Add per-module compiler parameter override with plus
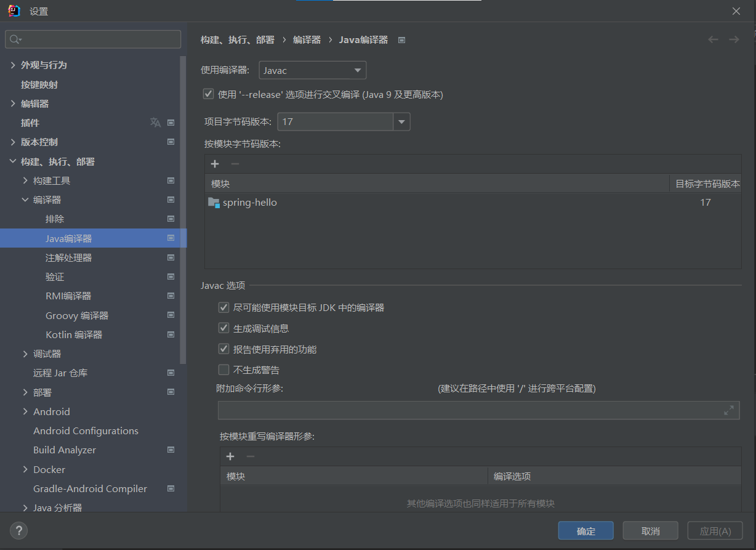Screen dimensions: 756x550 (x=230, y=456)
